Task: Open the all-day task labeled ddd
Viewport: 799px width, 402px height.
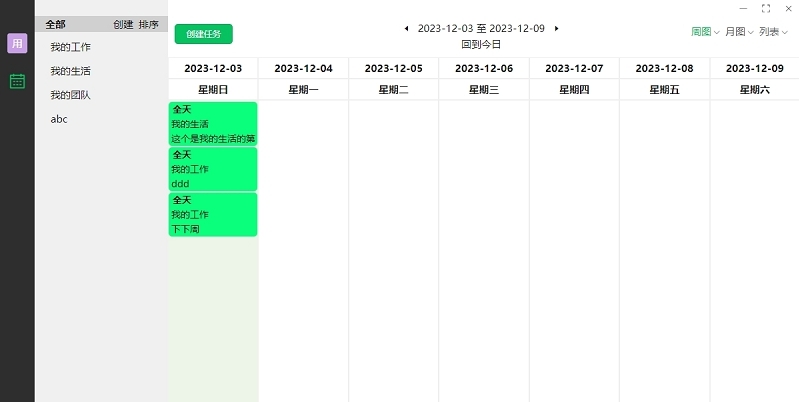Action: pyautogui.click(x=213, y=169)
